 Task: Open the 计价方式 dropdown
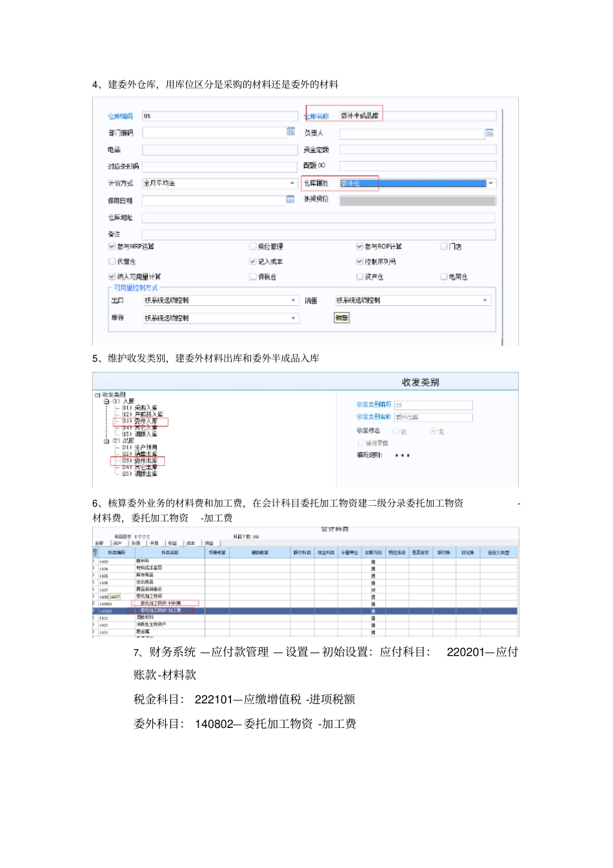tap(292, 183)
